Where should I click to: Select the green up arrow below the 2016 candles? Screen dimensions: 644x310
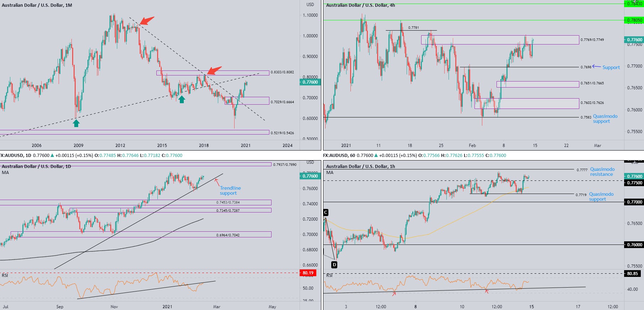pyautogui.click(x=182, y=99)
